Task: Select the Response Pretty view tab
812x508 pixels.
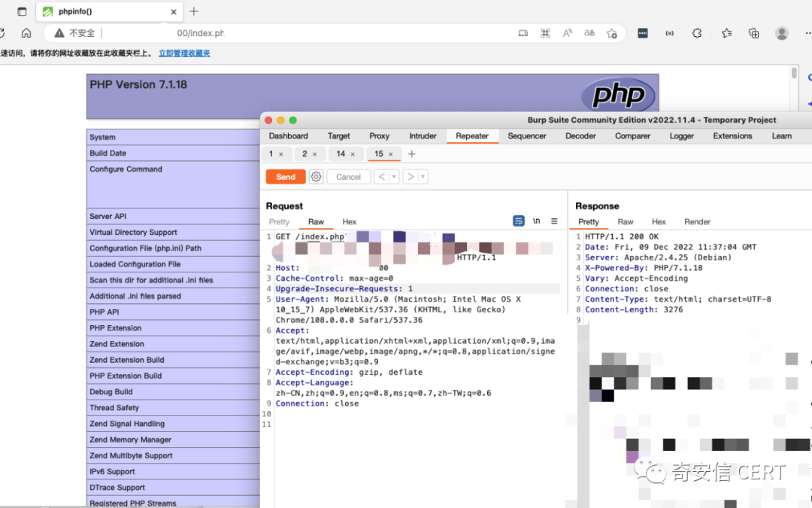Action: pyautogui.click(x=589, y=222)
